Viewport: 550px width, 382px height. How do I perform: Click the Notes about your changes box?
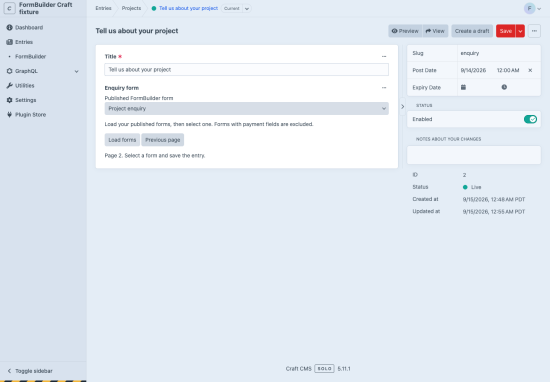coord(474,155)
